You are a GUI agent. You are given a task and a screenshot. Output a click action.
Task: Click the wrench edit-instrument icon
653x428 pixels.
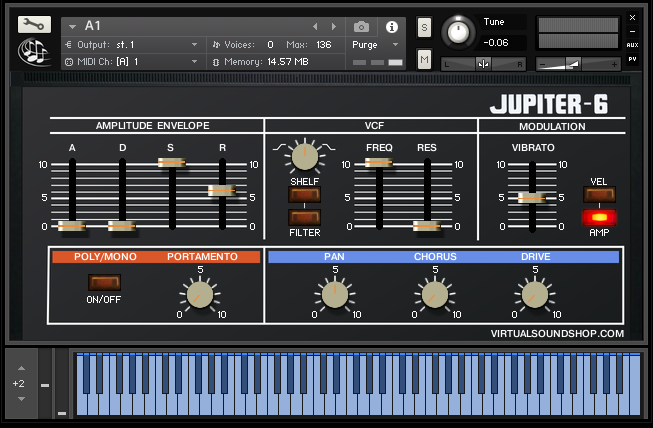pos(33,24)
